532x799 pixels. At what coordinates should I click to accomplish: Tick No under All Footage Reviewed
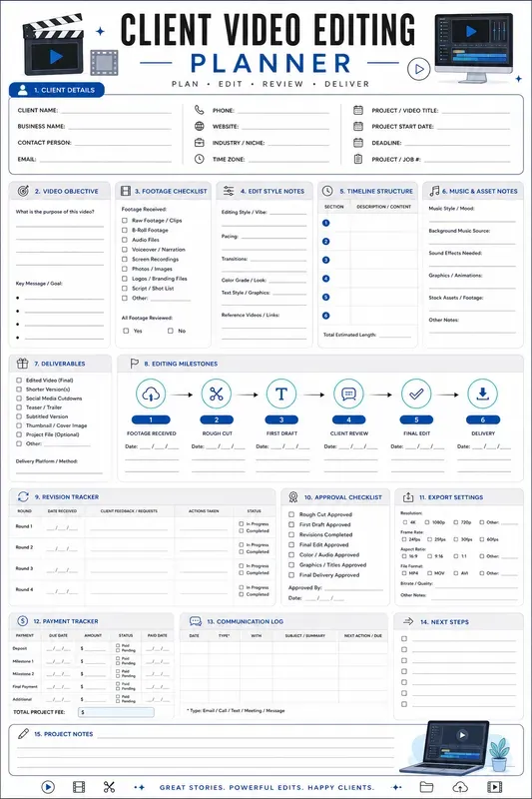point(171,331)
